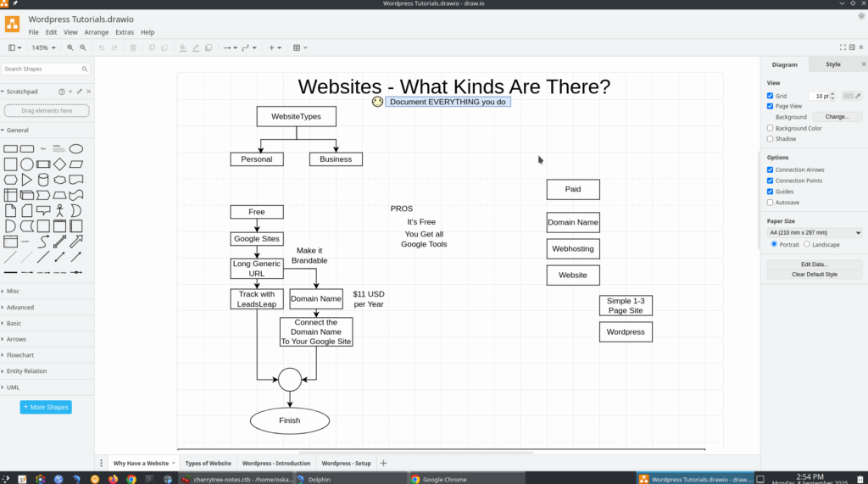Expand the Flowchart shapes section
The width and height of the screenshot is (868, 484).
coord(19,355)
